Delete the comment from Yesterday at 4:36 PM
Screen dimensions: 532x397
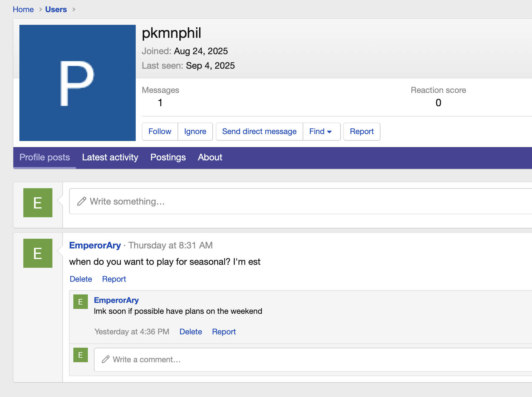191,332
